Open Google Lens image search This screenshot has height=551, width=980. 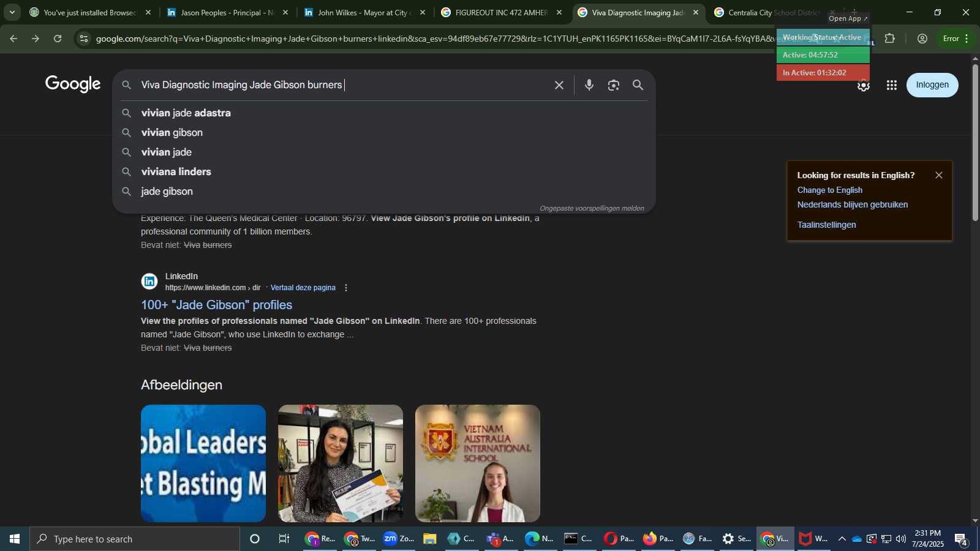pos(614,85)
